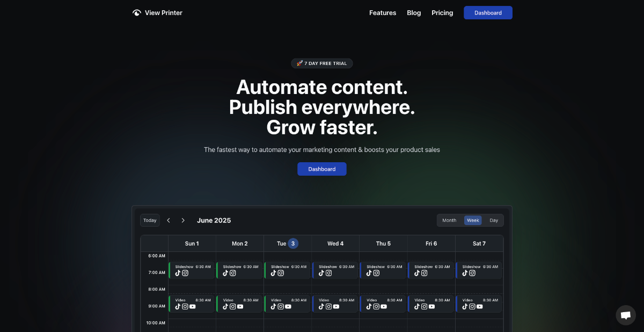Click the 9:00 AM time label

tap(157, 306)
